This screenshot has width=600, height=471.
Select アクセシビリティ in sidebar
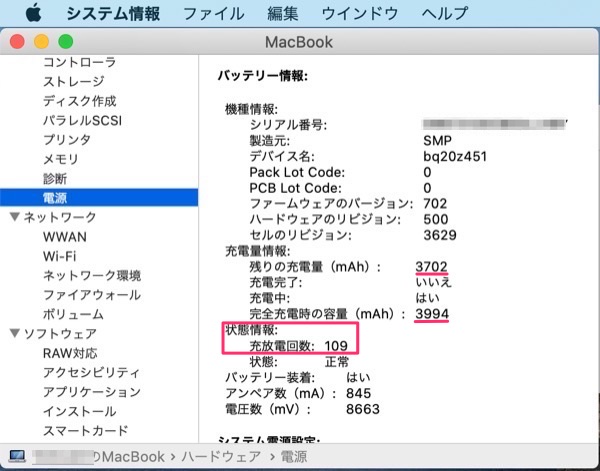coord(92,372)
